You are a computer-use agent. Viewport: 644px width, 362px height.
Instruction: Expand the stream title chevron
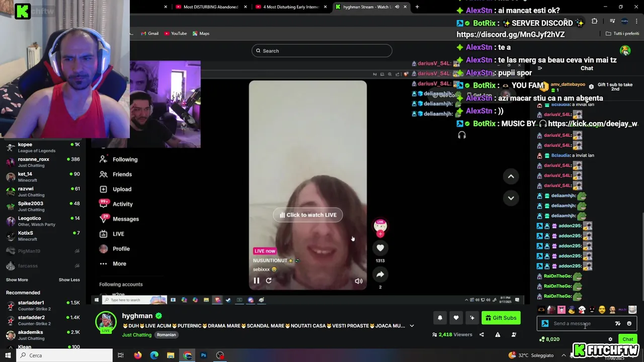pyautogui.click(x=412, y=326)
